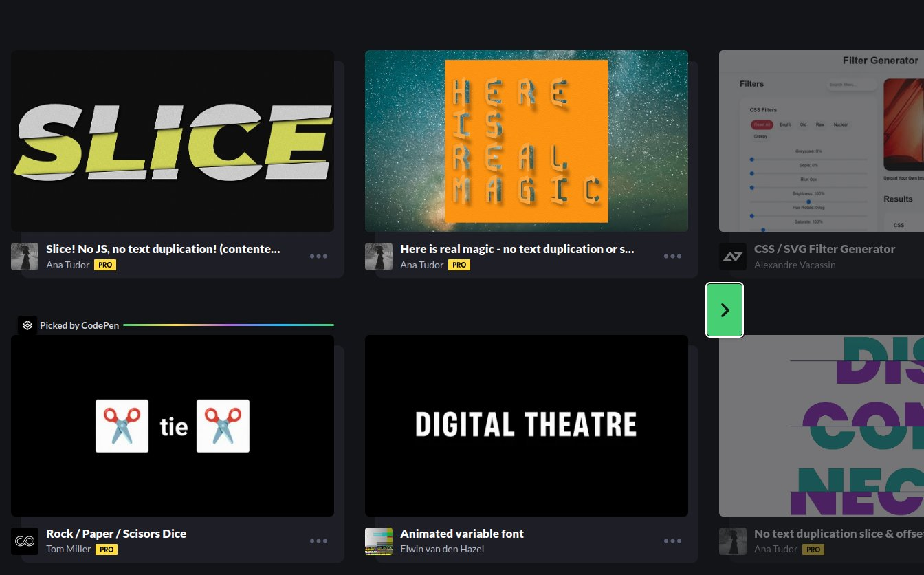The image size is (924, 575).
Task: Click PRO badge under No text duplication slice
Action: click(813, 550)
